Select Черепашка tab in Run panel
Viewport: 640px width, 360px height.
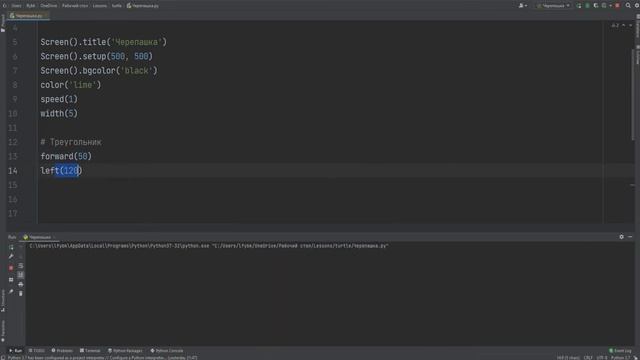coord(38,237)
